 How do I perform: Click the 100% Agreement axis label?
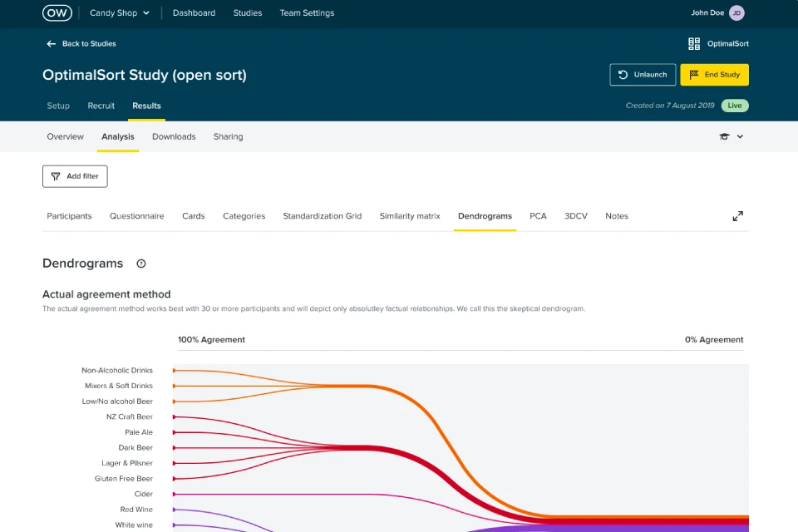[211, 339]
